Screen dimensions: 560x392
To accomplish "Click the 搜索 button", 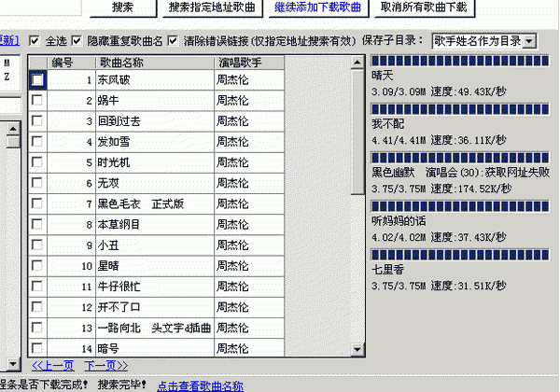I will (121, 9).
